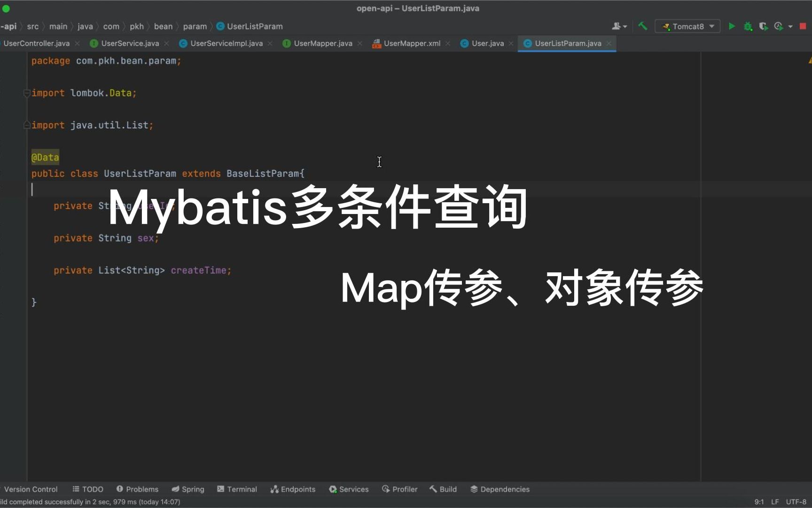Close the UserService.java tab
Viewport: 812px width, 508px height.
point(166,43)
